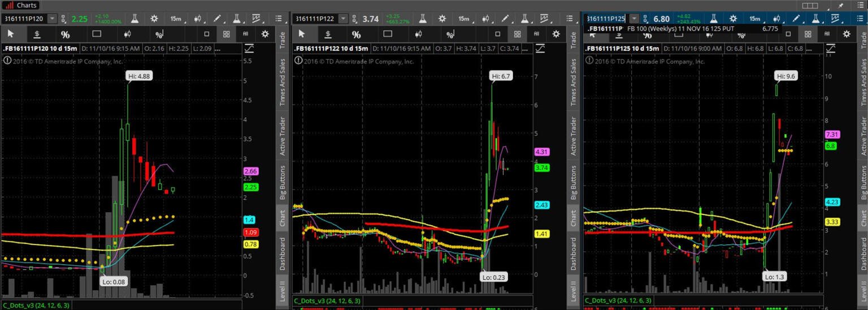The image size is (868, 310).
Task: Open Times And Sales tab beside P120 chart
Action: [283, 82]
